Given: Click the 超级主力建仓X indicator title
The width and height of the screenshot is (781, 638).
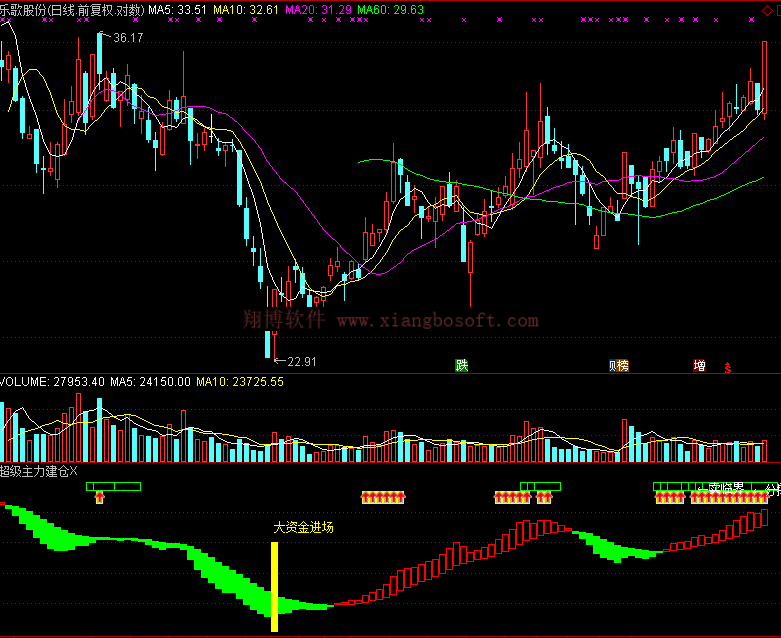Looking at the screenshot, I should (x=38, y=471).
